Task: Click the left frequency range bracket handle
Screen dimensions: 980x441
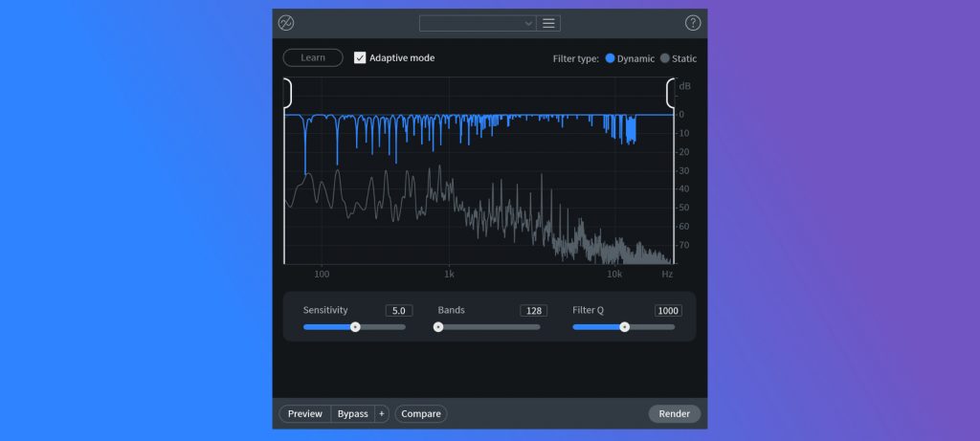Action: tap(287, 93)
